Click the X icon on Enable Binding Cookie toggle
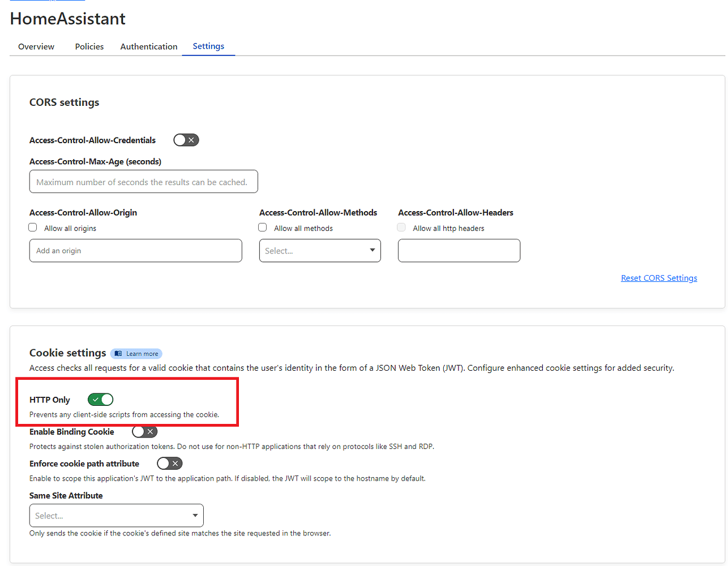This screenshot has width=728, height=566. pyautogui.click(x=149, y=431)
